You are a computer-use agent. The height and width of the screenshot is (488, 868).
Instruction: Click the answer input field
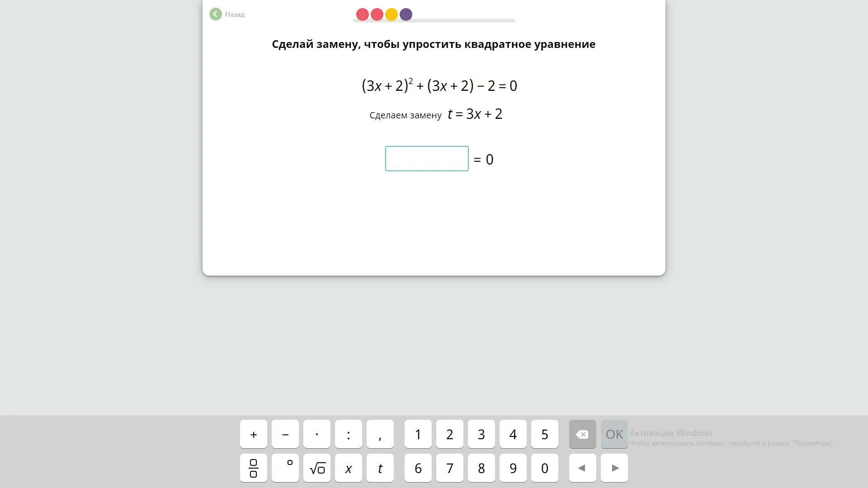click(427, 159)
